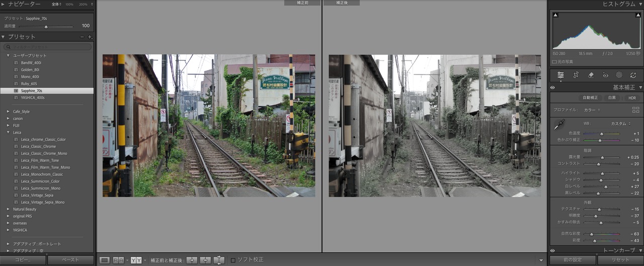Open the Red eye correction tool

pos(605,75)
